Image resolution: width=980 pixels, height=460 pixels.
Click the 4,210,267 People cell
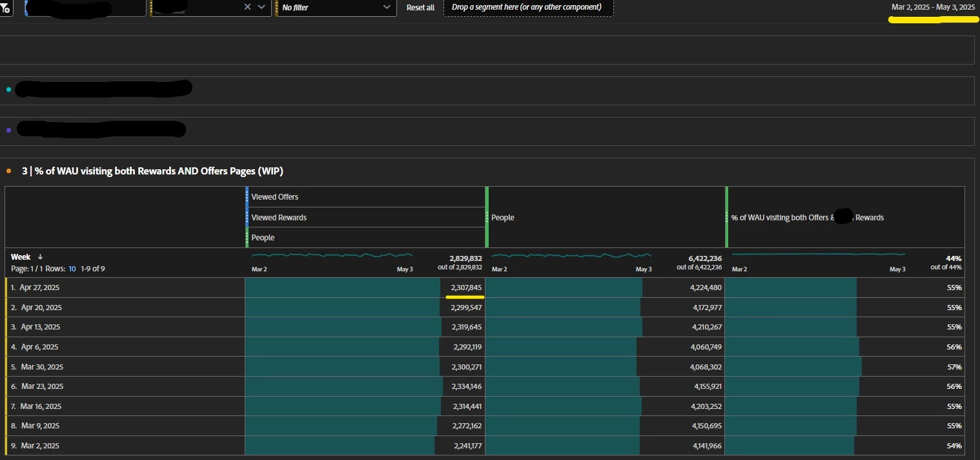[x=605, y=327]
